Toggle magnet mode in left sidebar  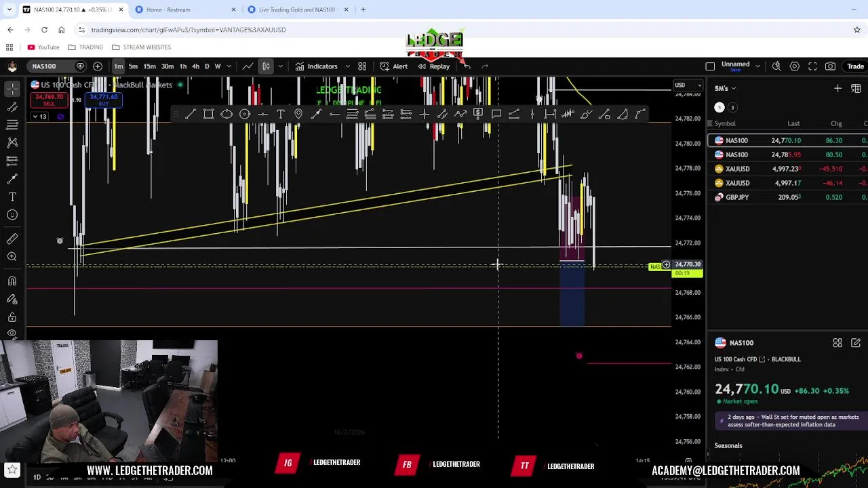[x=12, y=281]
